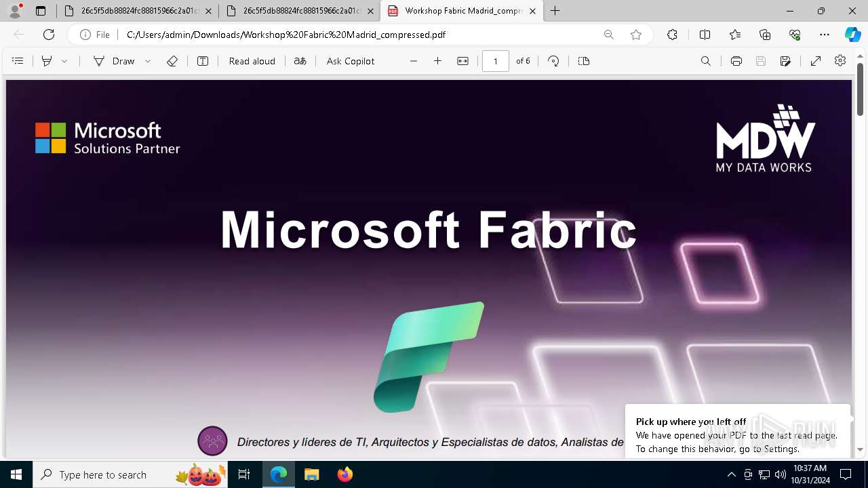Expand the Highlight color options arrow
Image resolution: width=868 pixels, height=488 pixels.
point(64,61)
